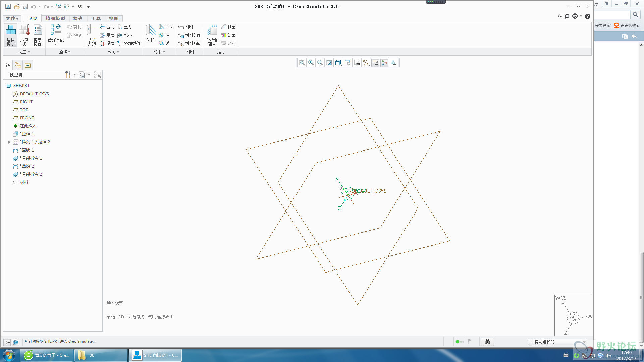
Task: Select the 结构模式 (Structure mode) icon
Action: click(10, 35)
